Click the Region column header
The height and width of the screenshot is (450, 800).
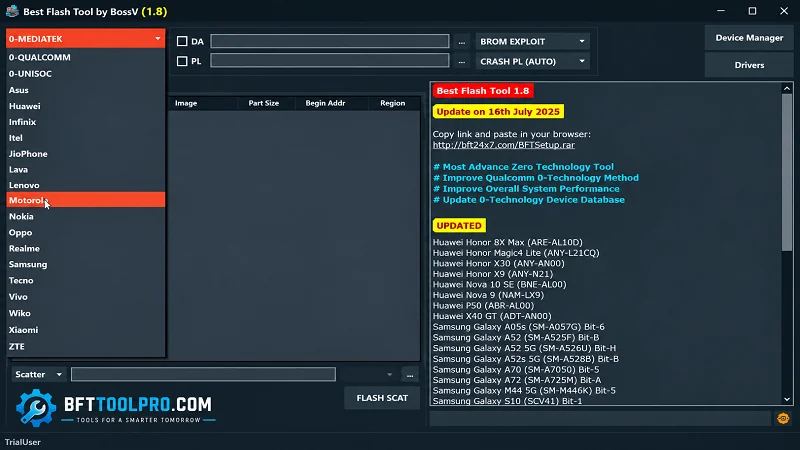click(392, 103)
